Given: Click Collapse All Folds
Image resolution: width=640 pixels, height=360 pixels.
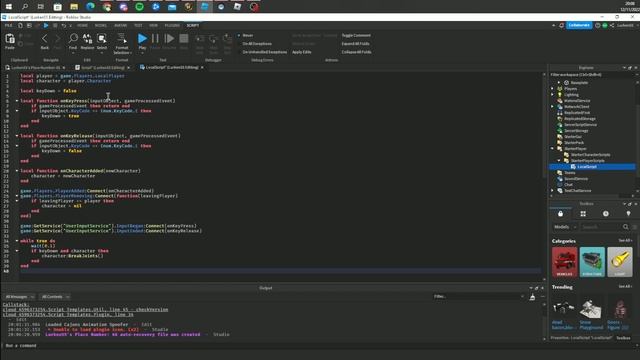Looking at the screenshot, I should tap(356, 52).
